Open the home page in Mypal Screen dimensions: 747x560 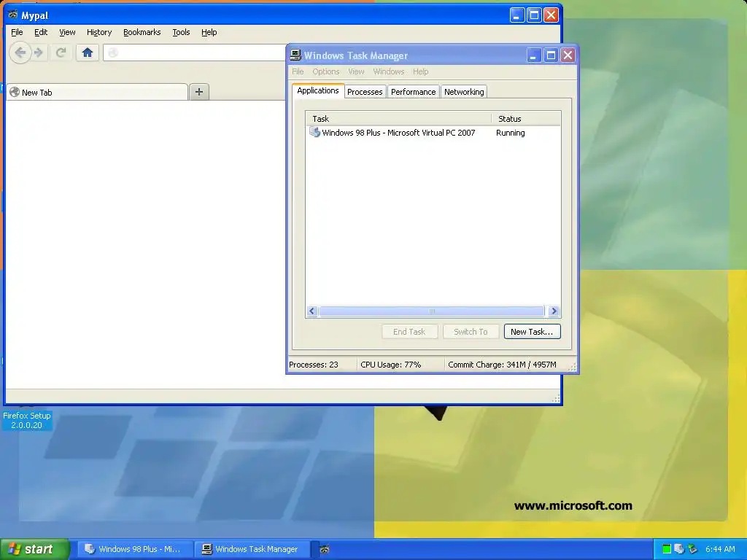(88, 52)
